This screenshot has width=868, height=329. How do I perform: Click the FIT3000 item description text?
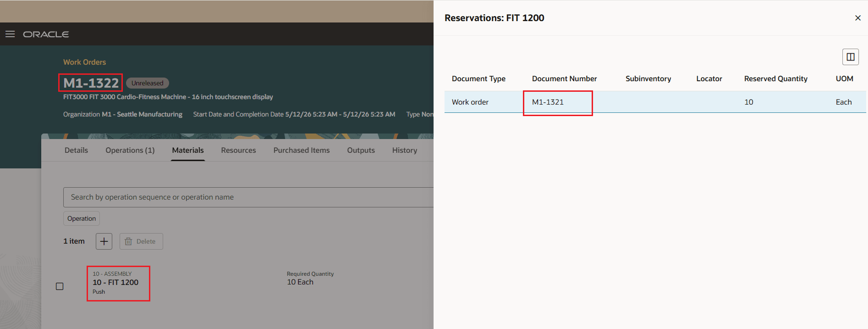(168, 97)
